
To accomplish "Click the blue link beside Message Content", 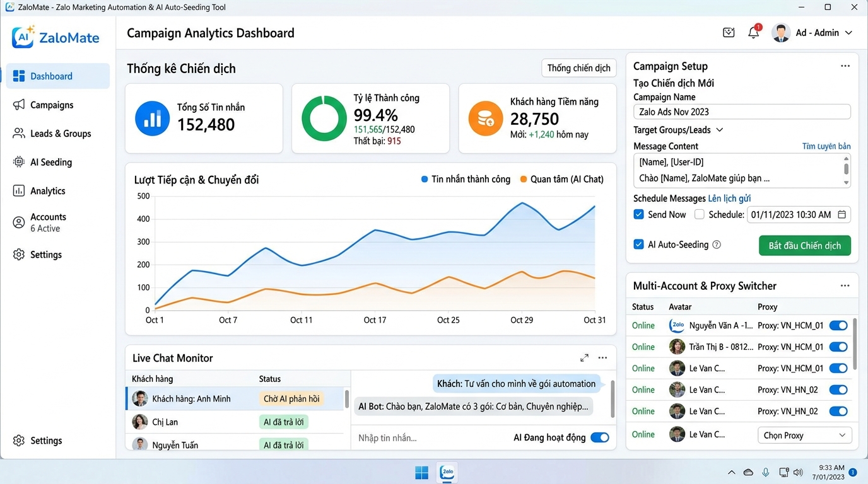I will [826, 146].
